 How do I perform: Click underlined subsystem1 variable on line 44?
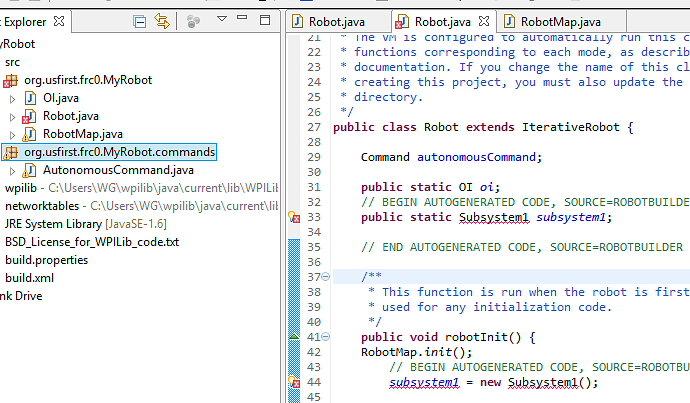point(424,382)
